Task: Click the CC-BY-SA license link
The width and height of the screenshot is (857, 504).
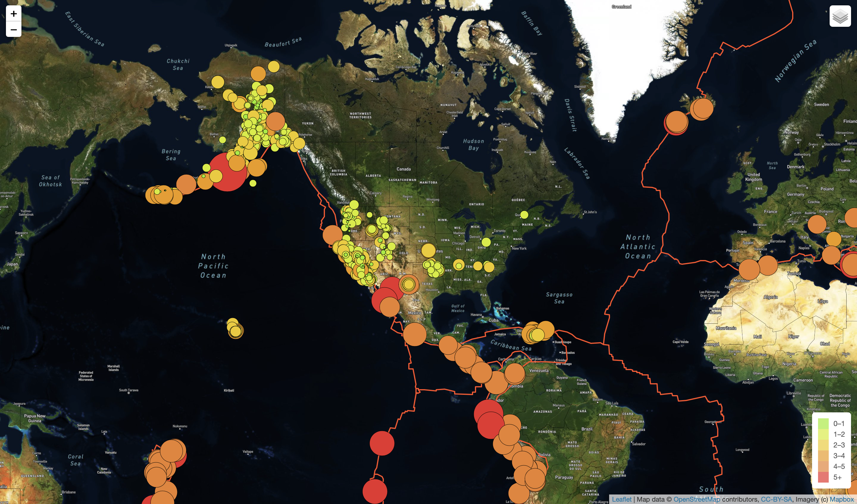Action: [776, 499]
